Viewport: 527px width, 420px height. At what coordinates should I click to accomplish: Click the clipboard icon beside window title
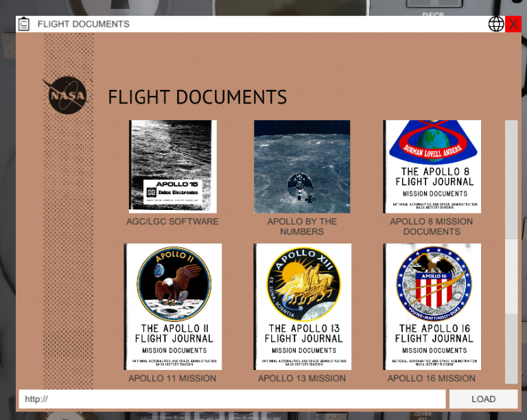pos(24,24)
